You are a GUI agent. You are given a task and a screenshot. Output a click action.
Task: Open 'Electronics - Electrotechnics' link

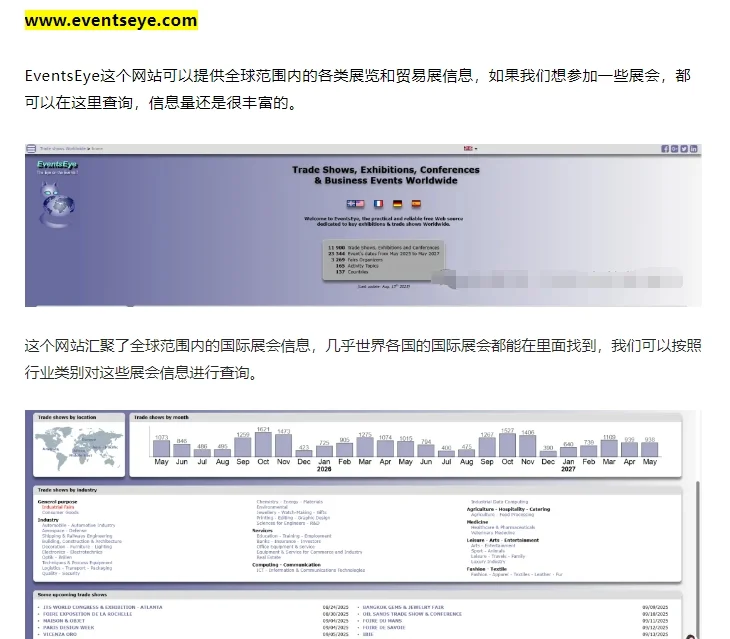72,552
